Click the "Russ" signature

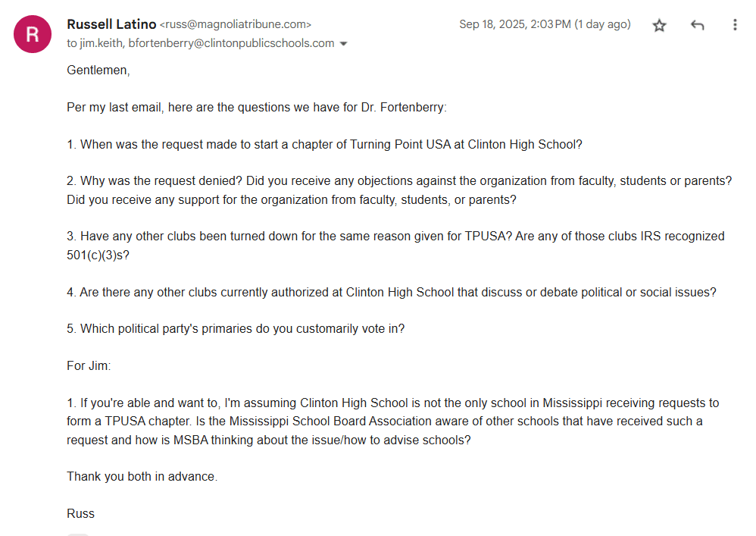click(80, 513)
